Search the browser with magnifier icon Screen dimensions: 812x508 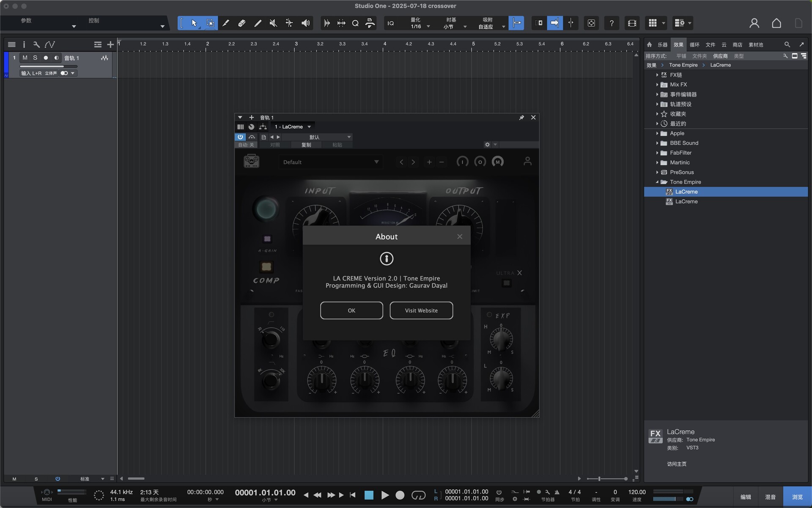(787, 44)
